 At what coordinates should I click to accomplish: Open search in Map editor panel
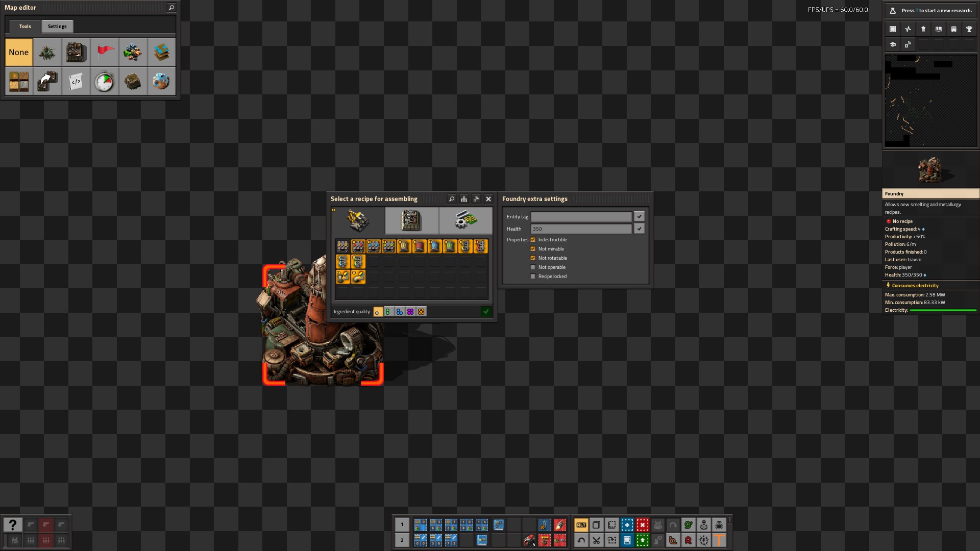point(171,8)
